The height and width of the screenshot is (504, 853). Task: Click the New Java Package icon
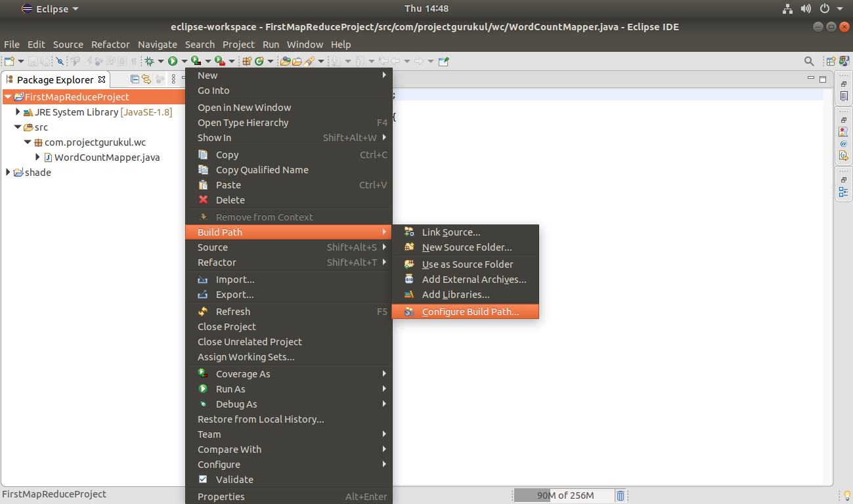247,61
